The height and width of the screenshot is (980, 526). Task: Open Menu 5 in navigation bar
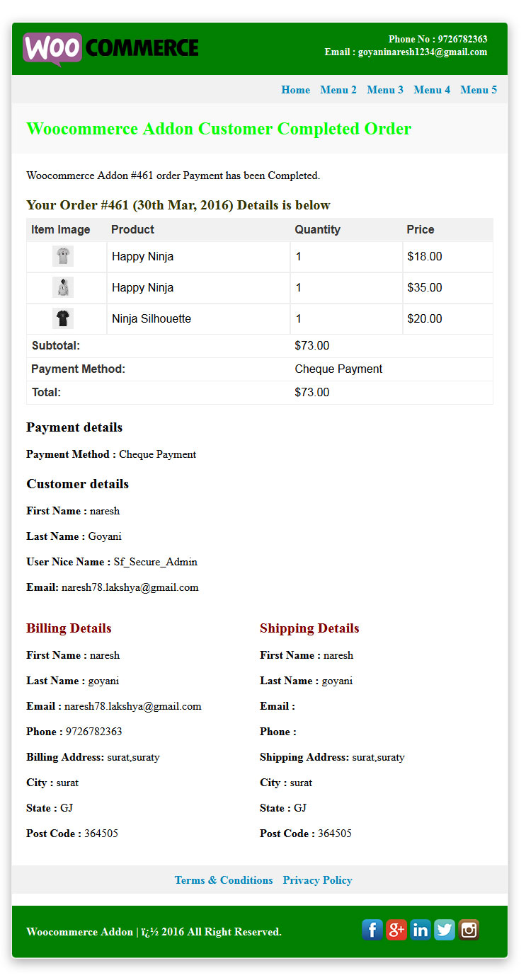click(x=479, y=90)
